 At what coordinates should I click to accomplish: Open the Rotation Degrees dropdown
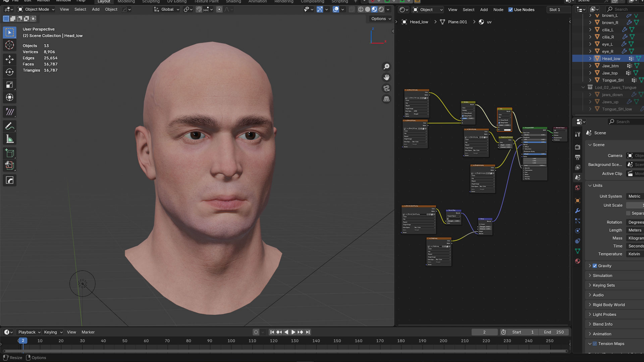(x=635, y=222)
